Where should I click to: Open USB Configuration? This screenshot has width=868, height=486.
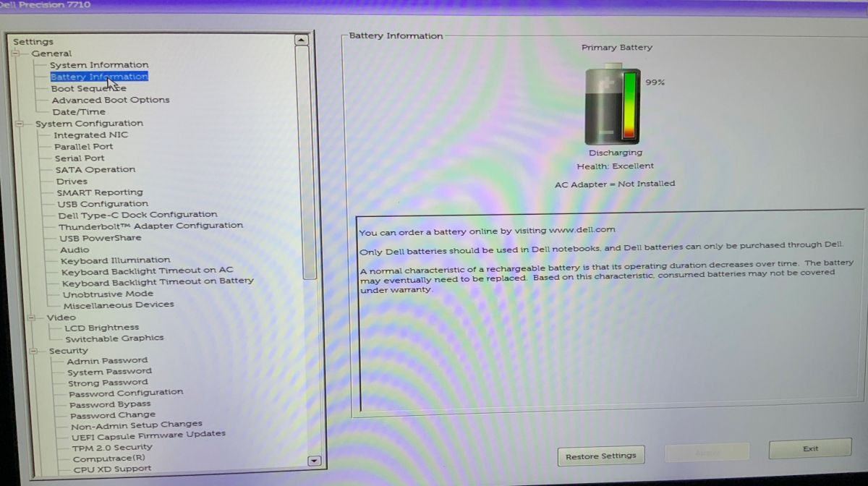103,204
